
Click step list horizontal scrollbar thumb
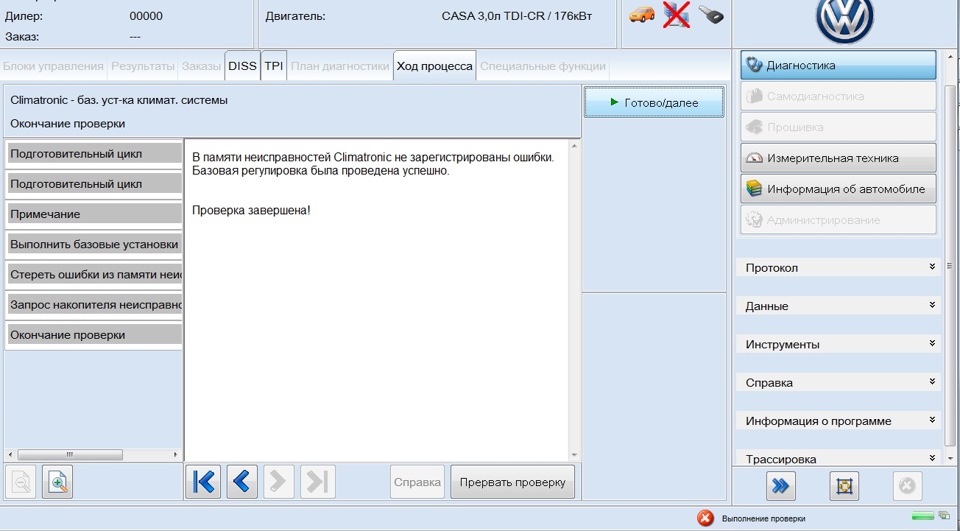click(x=70, y=454)
